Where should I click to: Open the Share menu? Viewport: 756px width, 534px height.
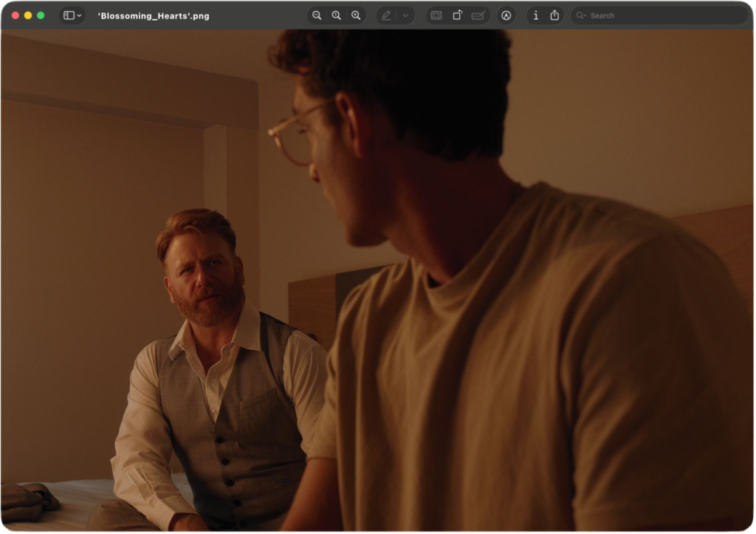point(554,16)
